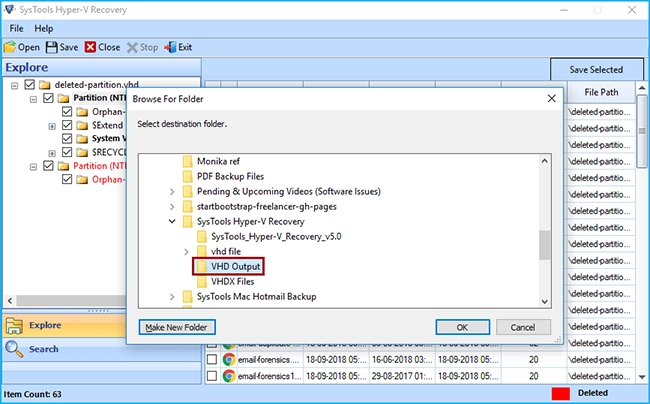The image size is (650, 404).
Task: Close the Browse For Folder dialog with X
Action: [x=552, y=99]
